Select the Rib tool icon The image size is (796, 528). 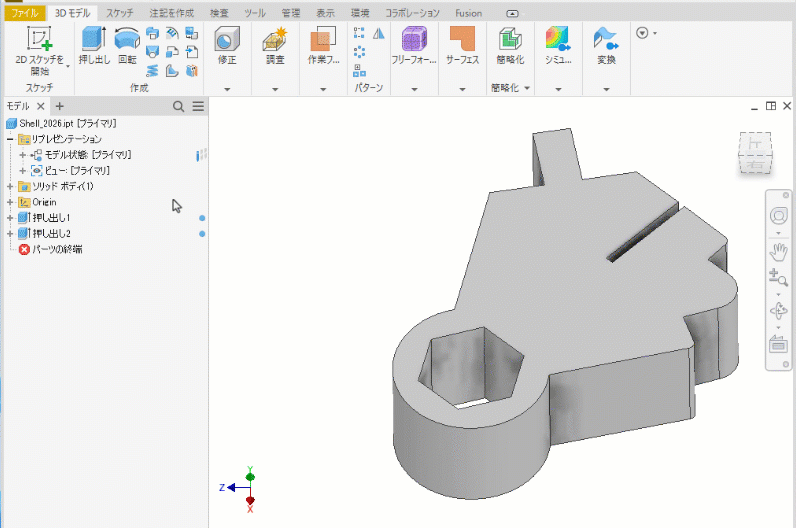point(172,71)
